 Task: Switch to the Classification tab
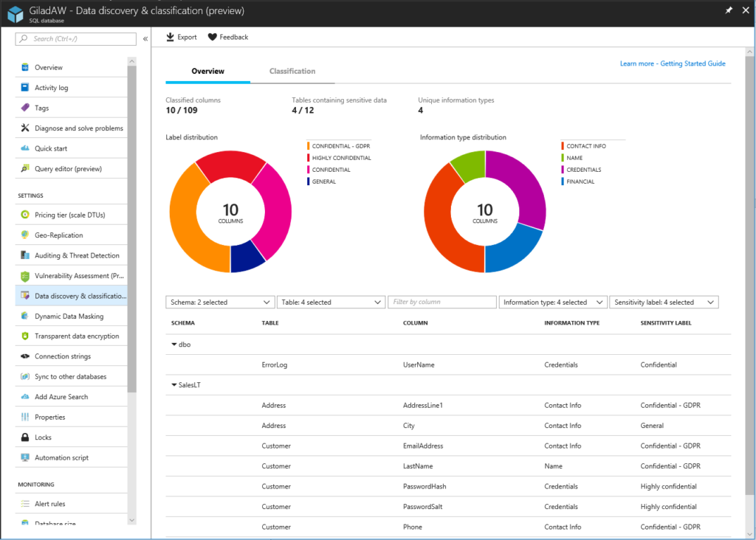292,71
